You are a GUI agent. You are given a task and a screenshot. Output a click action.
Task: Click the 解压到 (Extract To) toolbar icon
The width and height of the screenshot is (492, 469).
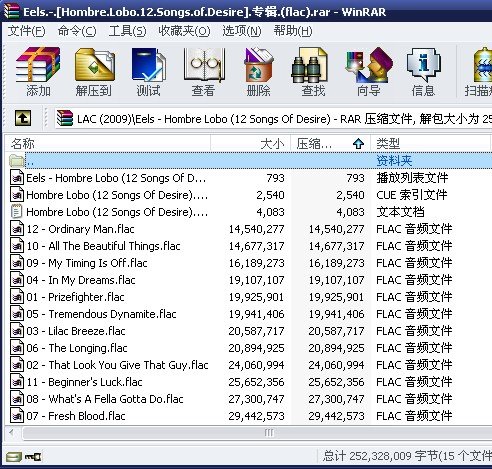click(x=94, y=65)
